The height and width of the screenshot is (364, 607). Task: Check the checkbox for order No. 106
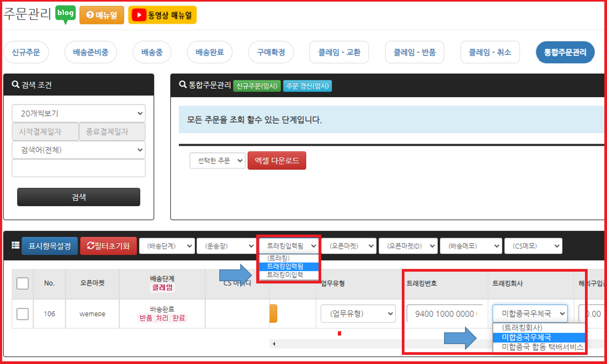[23, 314]
